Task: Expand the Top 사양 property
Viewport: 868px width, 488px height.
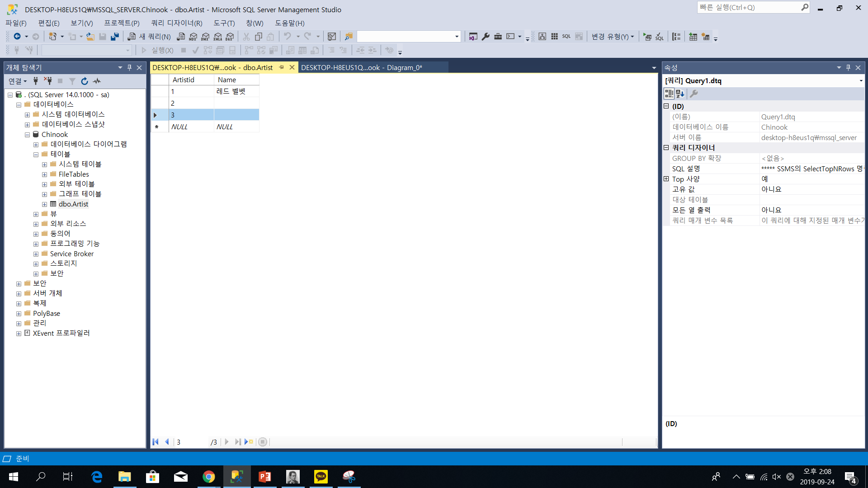Action: pyautogui.click(x=666, y=179)
